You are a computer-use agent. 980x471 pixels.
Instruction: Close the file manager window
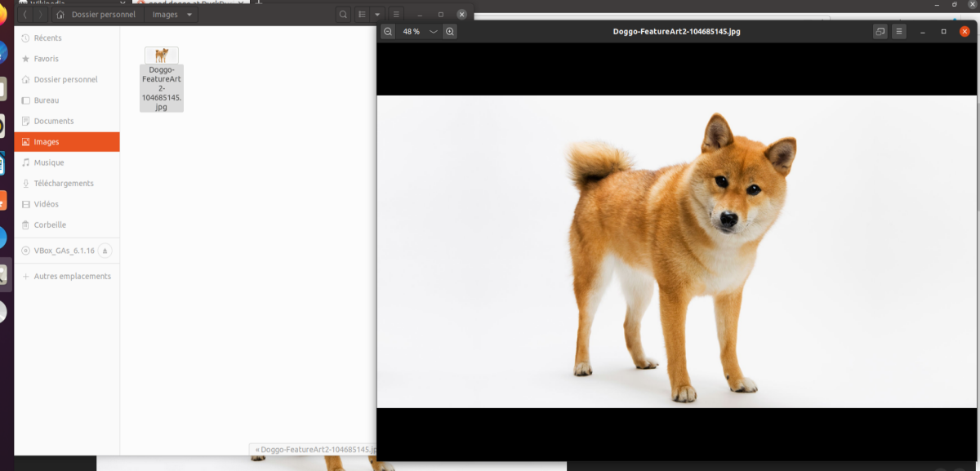[462, 15]
